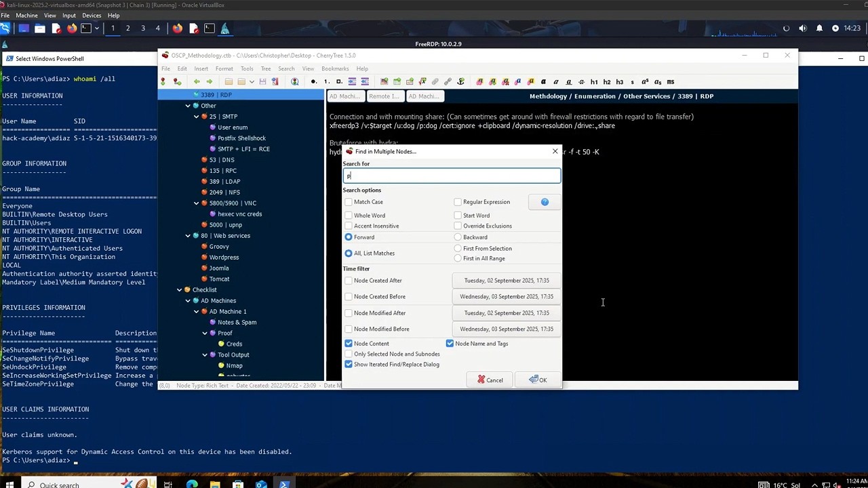Select the Backward radio button
The width and height of the screenshot is (868, 488).
[458, 237]
